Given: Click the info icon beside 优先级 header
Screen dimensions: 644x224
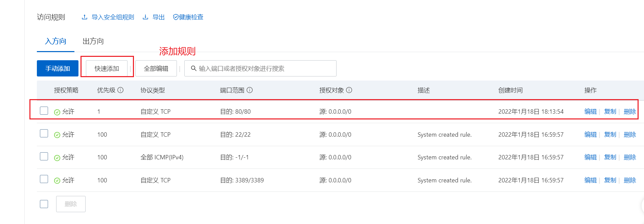Looking at the screenshot, I should (120, 90).
